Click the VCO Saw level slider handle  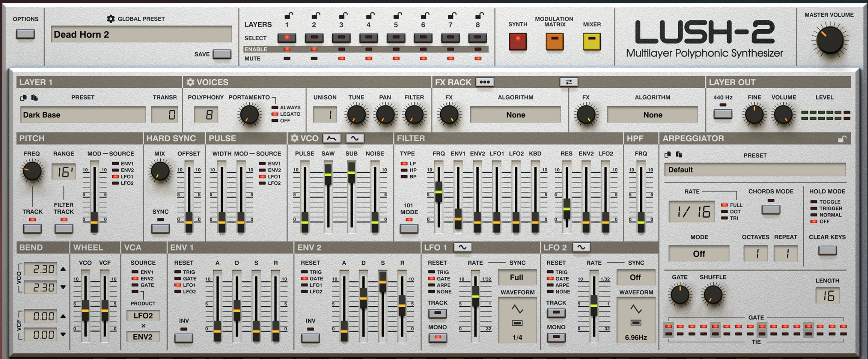click(x=328, y=174)
